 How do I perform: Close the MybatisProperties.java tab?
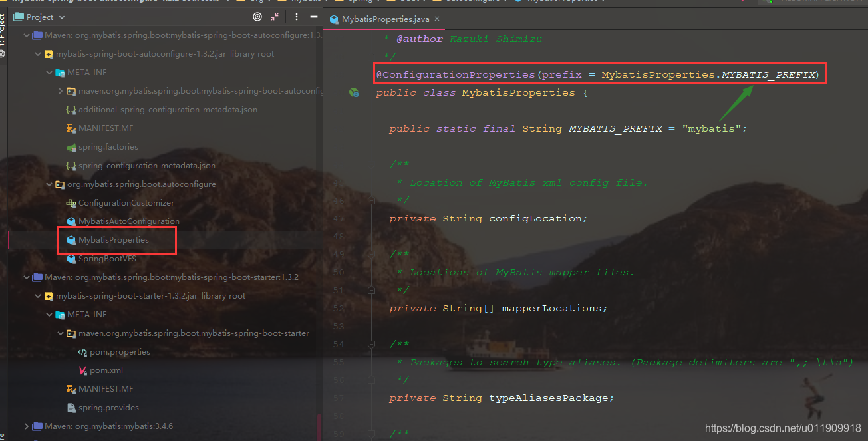[x=436, y=19]
